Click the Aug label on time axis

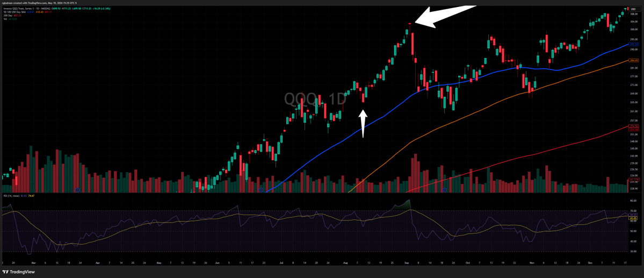[345, 263]
